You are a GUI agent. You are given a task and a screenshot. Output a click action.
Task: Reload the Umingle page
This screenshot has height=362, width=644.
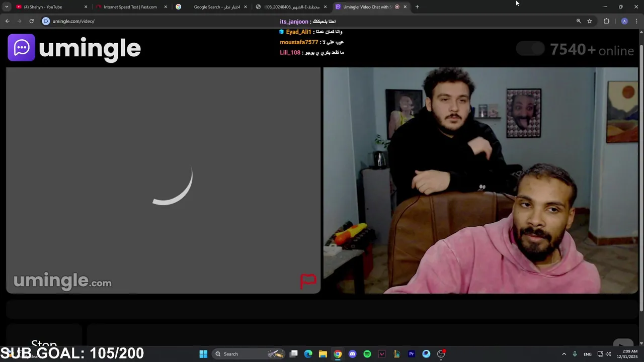click(x=31, y=21)
